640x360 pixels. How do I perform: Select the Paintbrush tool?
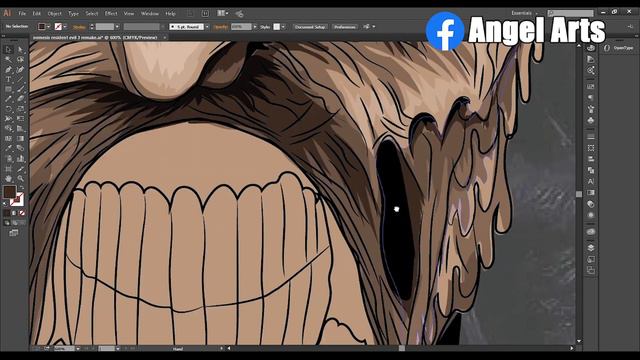(x=20, y=89)
